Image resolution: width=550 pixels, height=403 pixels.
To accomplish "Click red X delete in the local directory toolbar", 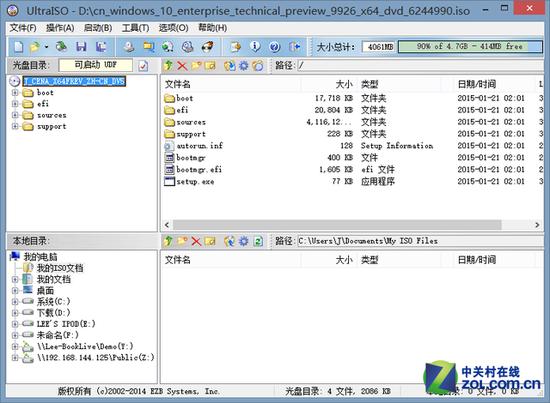I will (196, 241).
